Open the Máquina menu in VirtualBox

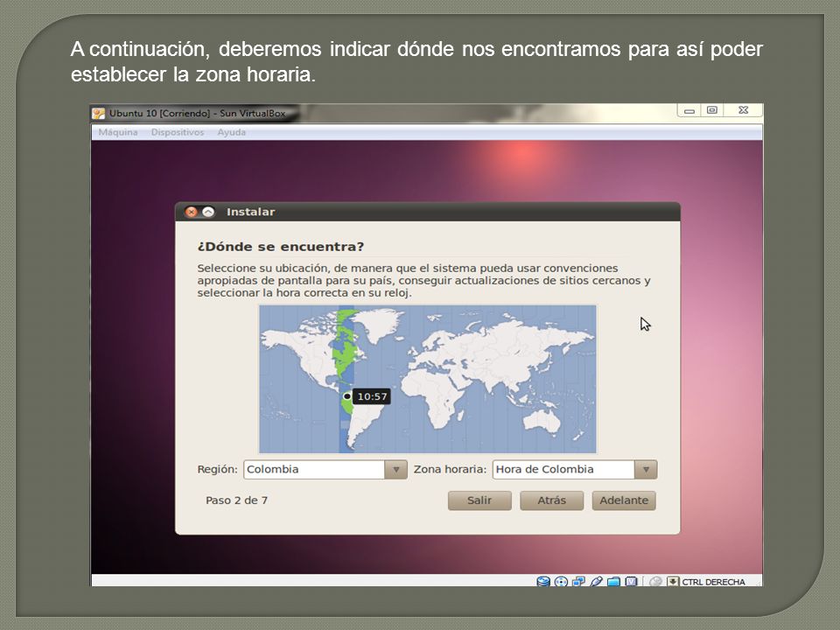pyautogui.click(x=118, y=132)
